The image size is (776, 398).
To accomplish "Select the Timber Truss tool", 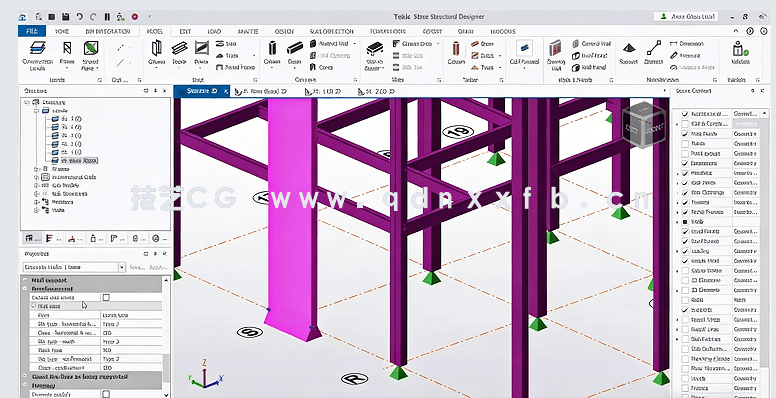I will pos(482,67).
